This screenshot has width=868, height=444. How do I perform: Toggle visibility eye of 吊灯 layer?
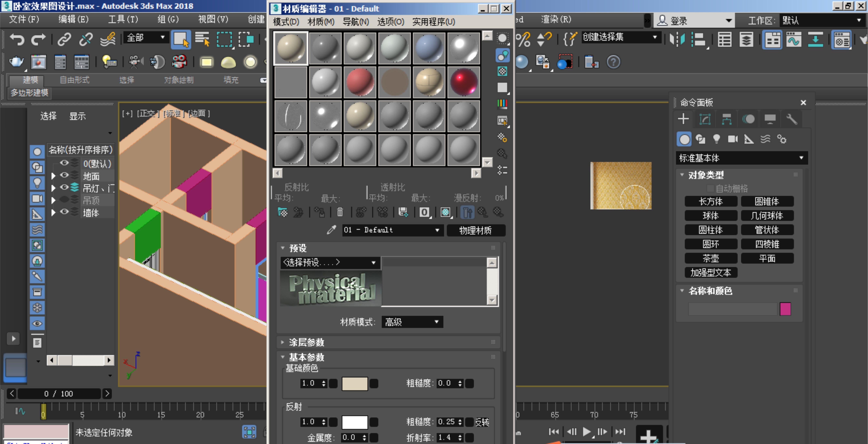coord(64,187)
